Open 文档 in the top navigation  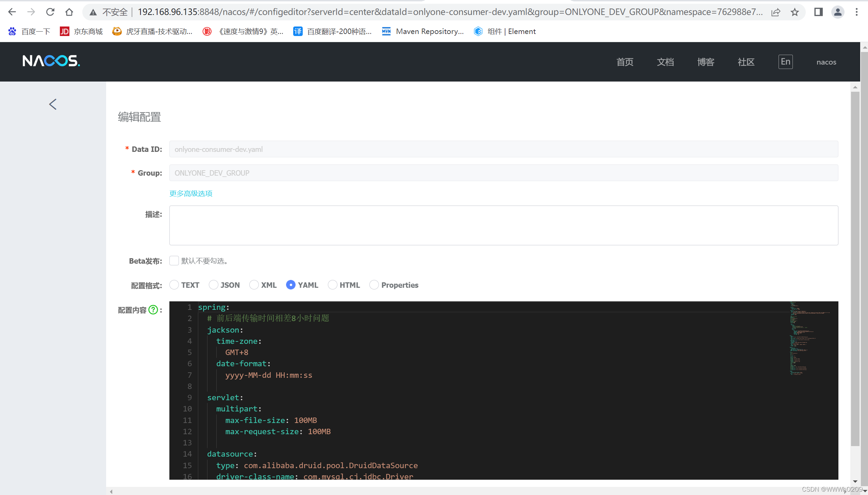(665, 62)
